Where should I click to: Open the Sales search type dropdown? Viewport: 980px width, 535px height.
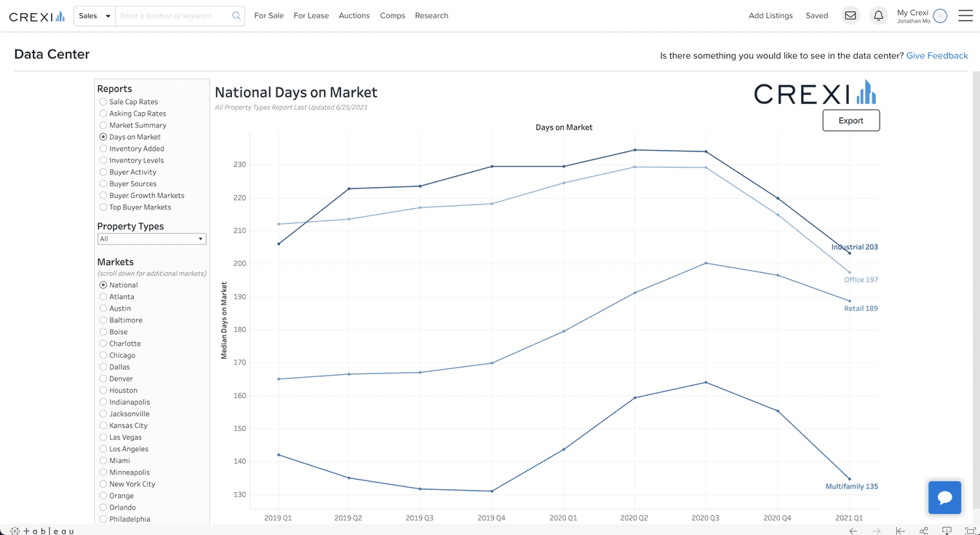(x=94, y=15)
